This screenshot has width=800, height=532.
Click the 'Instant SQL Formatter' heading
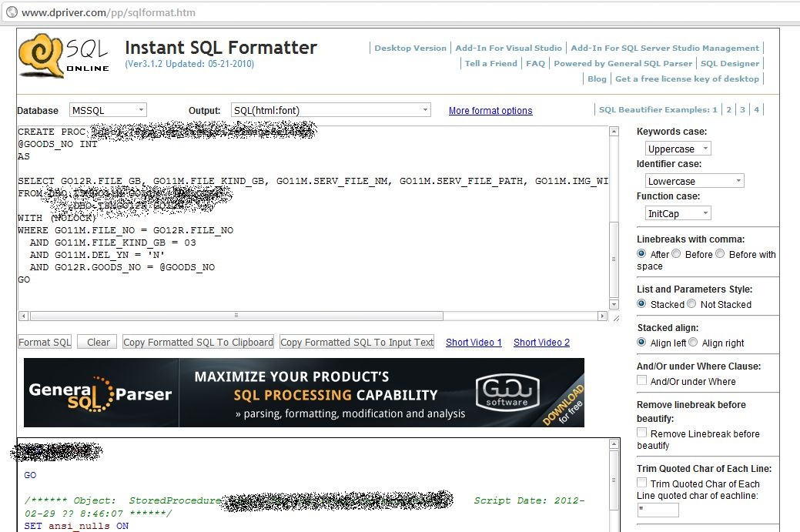click(x=221, y=48)
